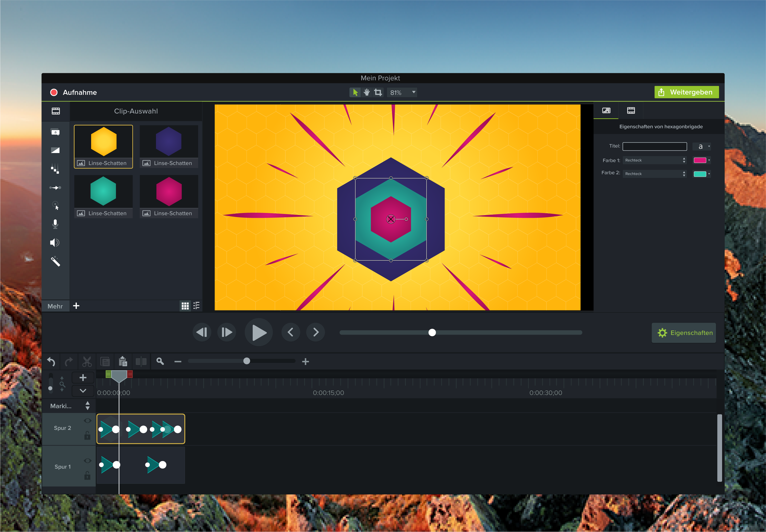The width and height of the screenshot is (766, 532).
Task: Open Farbe 1 Rechteck dropdown
Action: 654,160
